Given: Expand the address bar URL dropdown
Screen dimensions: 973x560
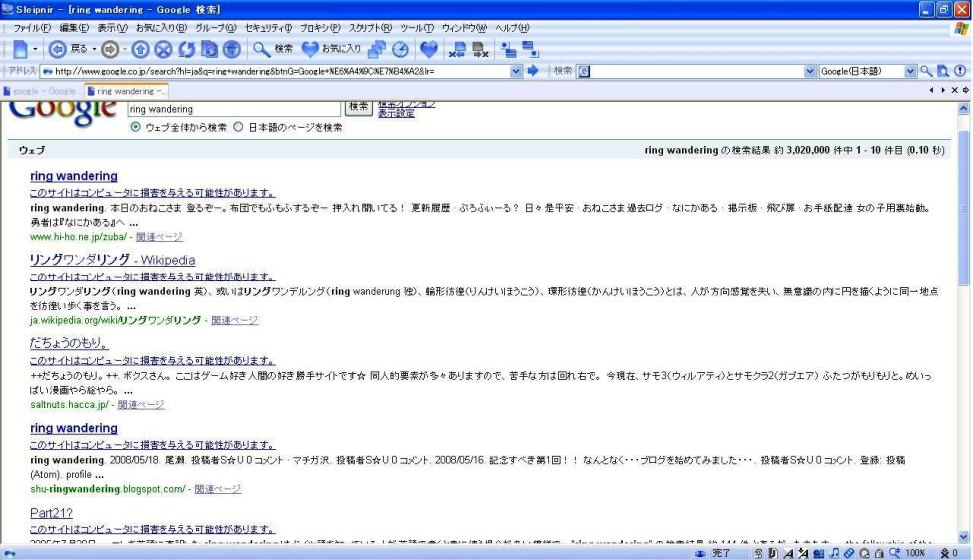Looking at the screenshot, I should tap(516, 71).
